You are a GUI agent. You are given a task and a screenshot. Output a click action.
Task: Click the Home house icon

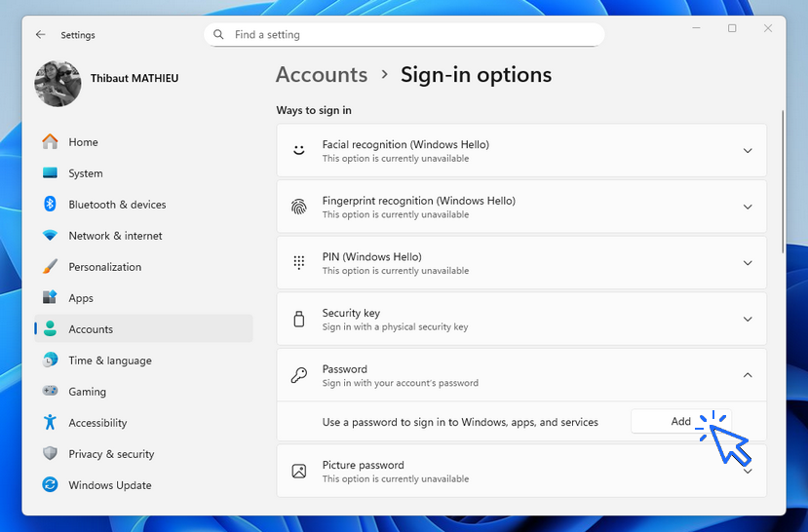coord(50,141)
